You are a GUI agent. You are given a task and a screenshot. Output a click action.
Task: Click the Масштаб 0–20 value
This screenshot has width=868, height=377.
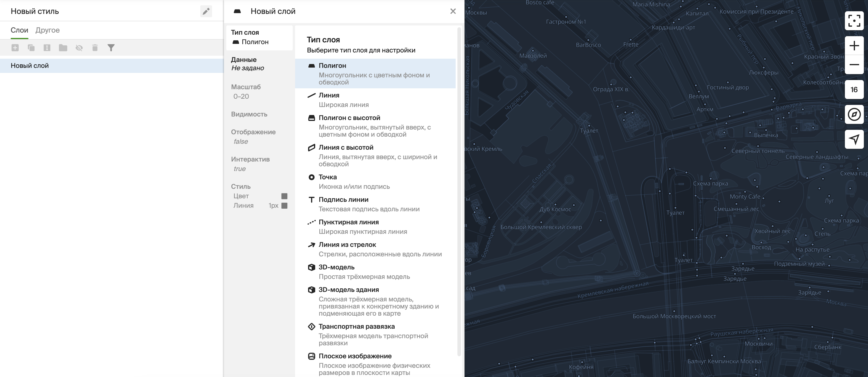coord(241,96)
